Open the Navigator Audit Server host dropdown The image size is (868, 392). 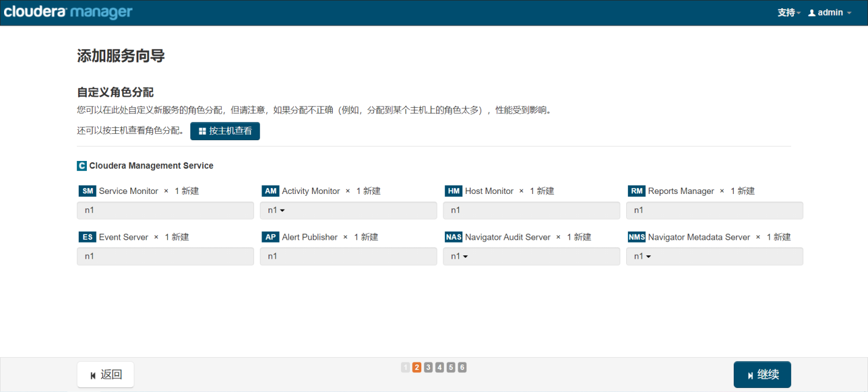[531, 257]
